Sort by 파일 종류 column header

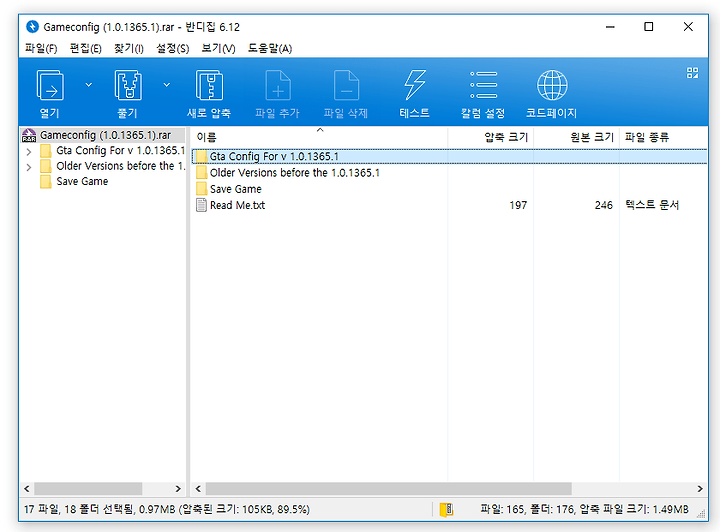663,137
